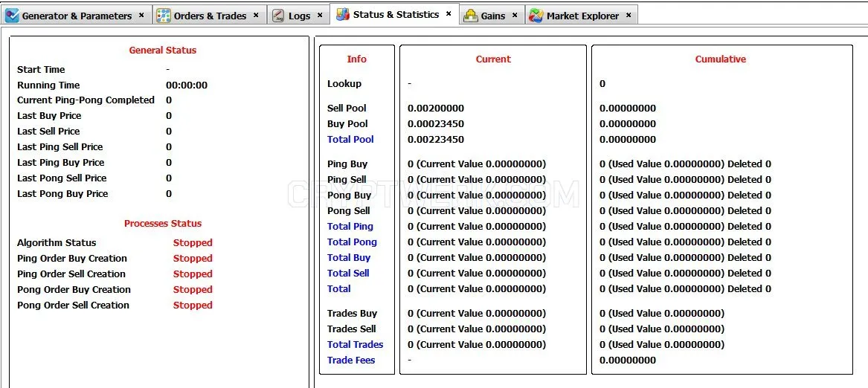Image resolution: width=868 pixels, height=388 pixels.
Task: Close the Market Explorer tab
Action: click(629, 16)
